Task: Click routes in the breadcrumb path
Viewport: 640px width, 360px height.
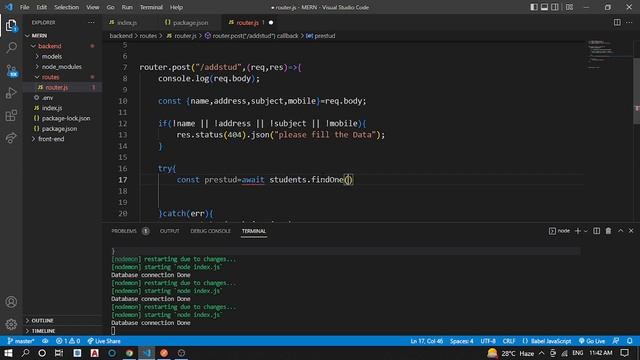Action: [x=148, y=36]
